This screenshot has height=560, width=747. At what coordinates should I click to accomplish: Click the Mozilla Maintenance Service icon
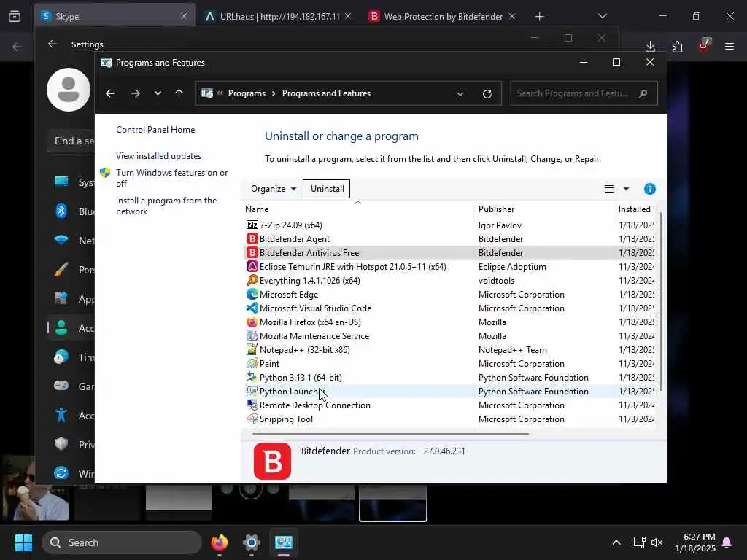(252, 335)
